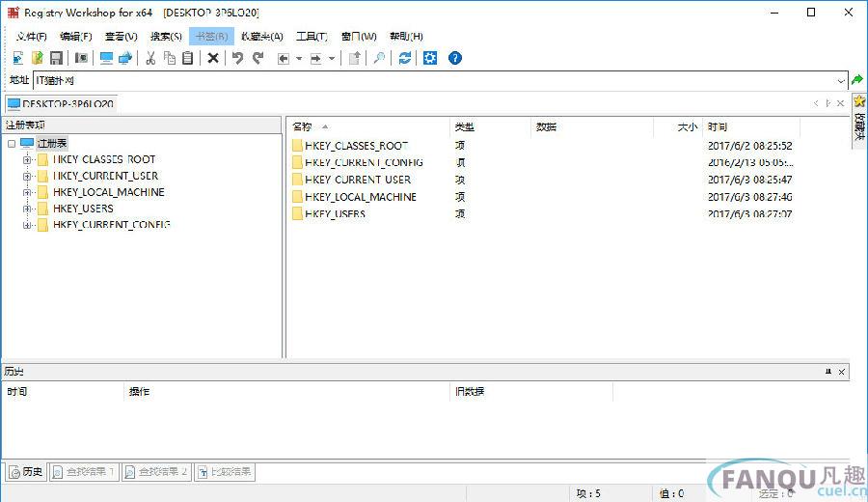Collapse the 注册表 root tree node

point(12,144)
